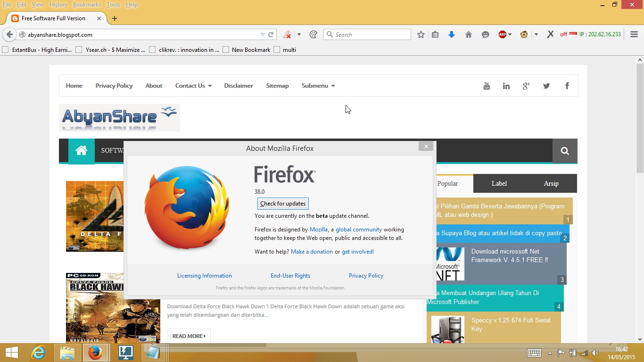Open the YouTube social icon
644x362 pixels.
tap(487, 86)
